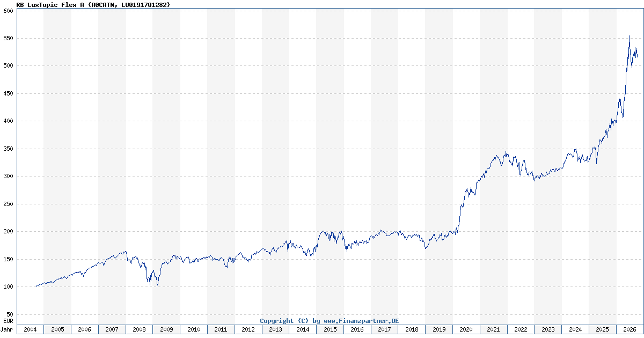
Task: Select year 2008 on the time axis
Action: [139, 329]
